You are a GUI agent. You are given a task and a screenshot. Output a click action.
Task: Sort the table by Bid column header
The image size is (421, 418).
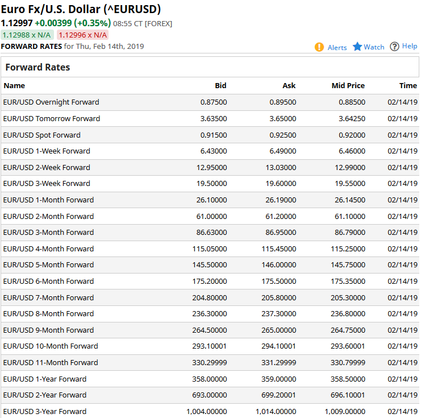(x=220, y=86)
